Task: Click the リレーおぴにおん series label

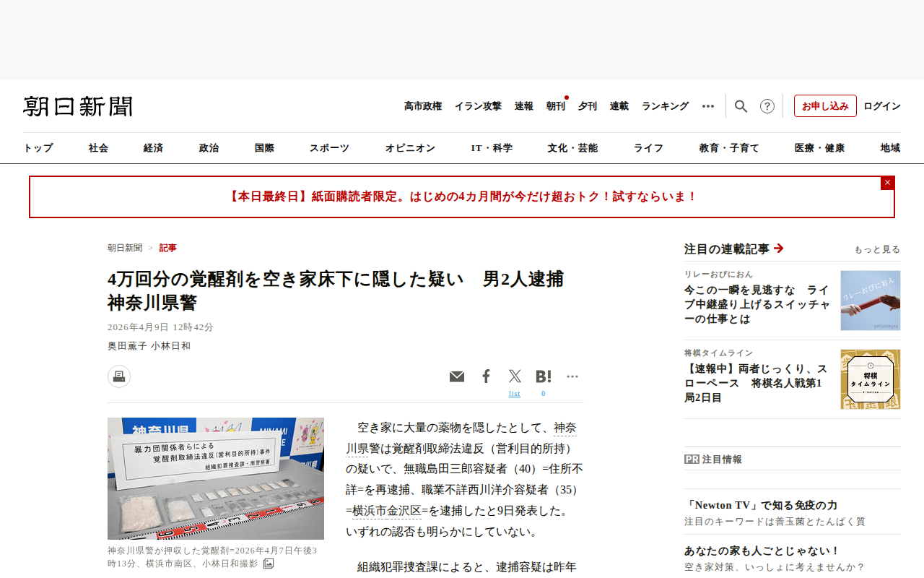Action: coord(718,275)
